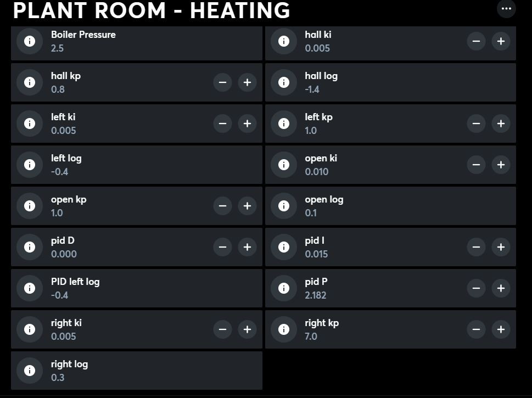This screenshot has width=532, height=398.
Task: Decrease the hall kp value
Action: point(222,82)
